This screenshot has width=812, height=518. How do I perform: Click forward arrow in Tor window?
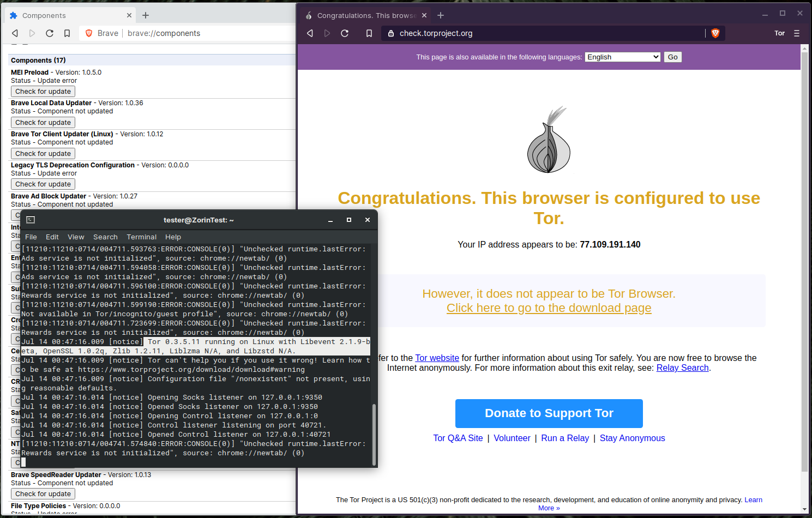pyautogui.click(x=327, y=33)
